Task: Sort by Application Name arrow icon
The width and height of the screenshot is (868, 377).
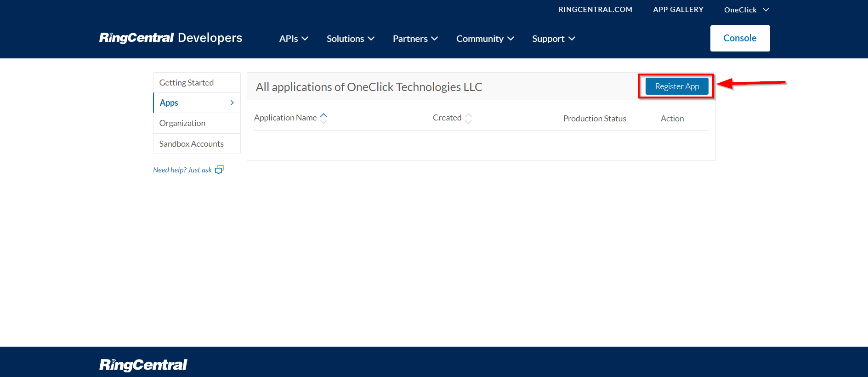Action: [x=323, y=118]
